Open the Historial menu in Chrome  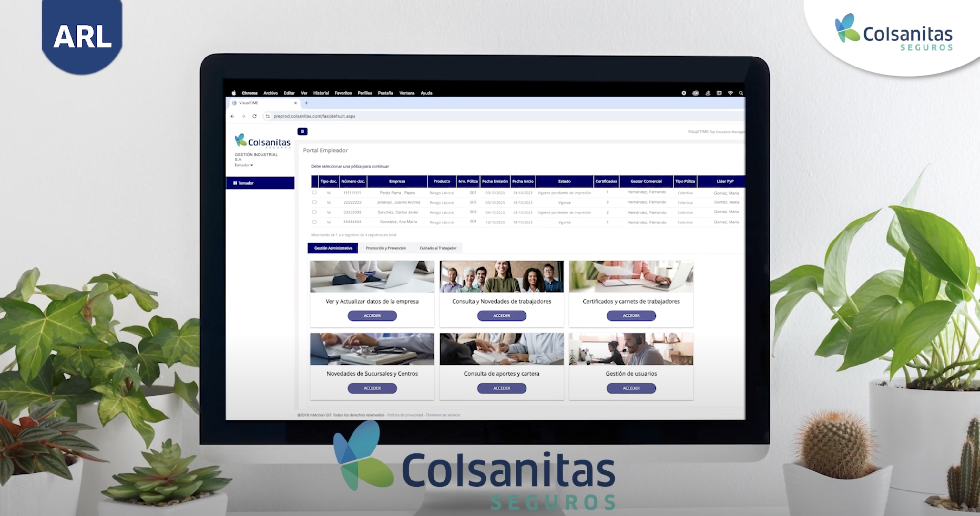(x=321, y=93)
